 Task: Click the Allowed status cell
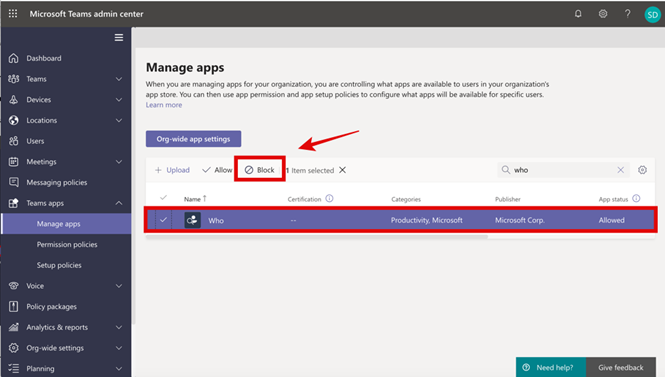(x=612, y=220)
